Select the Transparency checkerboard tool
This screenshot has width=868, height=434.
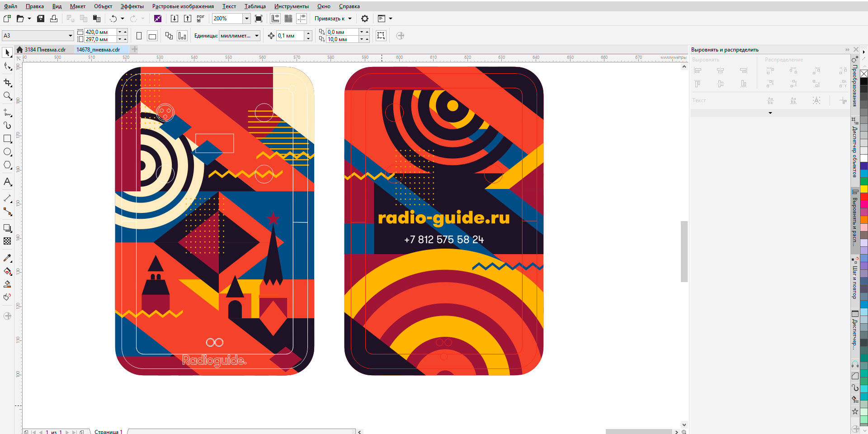point(7,241)
